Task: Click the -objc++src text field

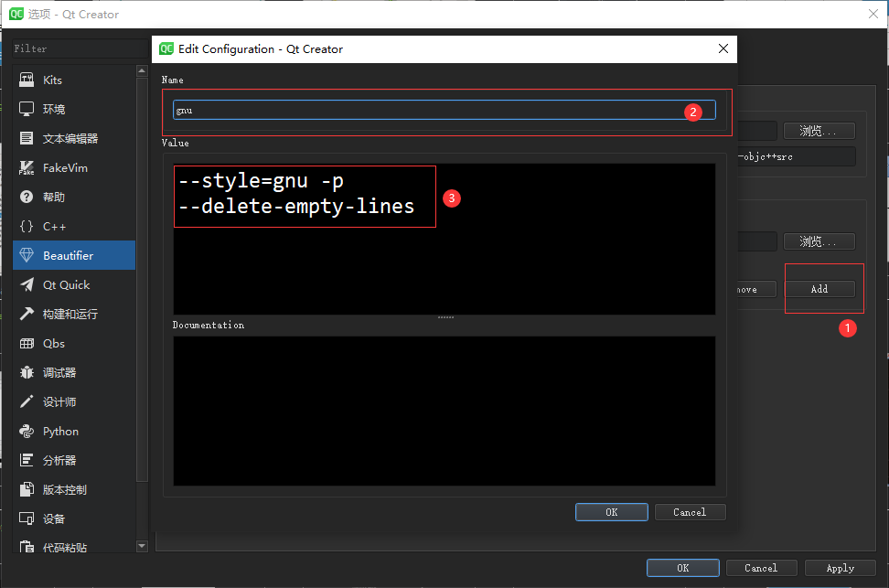Action: (796, 156)
